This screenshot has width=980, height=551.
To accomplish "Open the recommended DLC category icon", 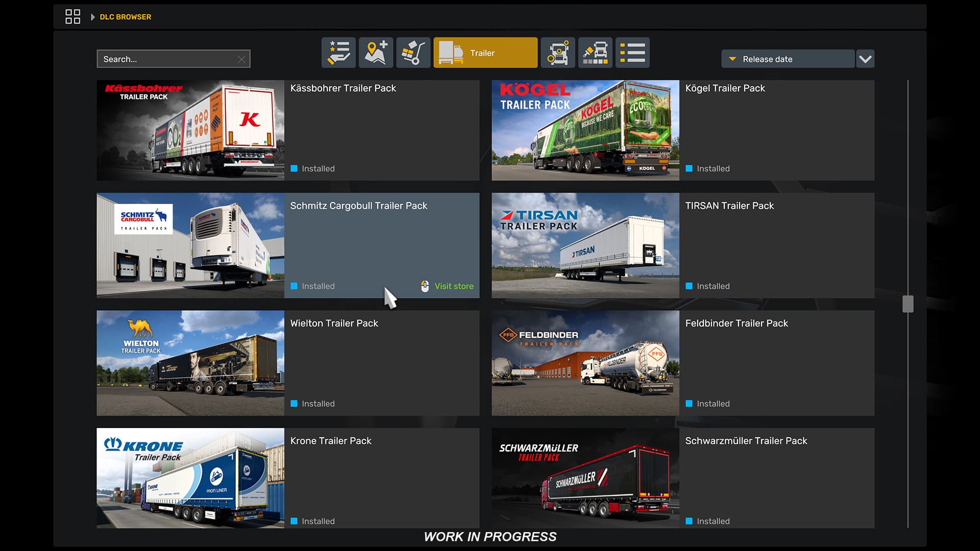I will click(338, 53).
